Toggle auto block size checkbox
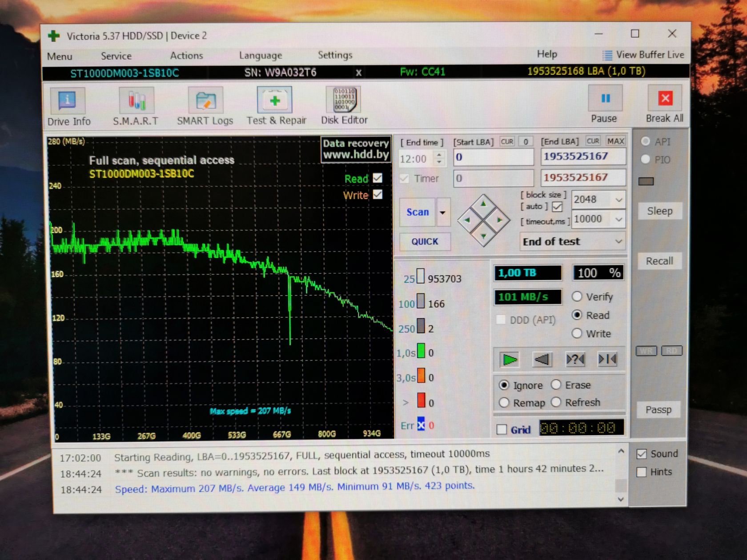Image resolution: width=747 pixels, height=560 pixels. [x=557, y=207]
